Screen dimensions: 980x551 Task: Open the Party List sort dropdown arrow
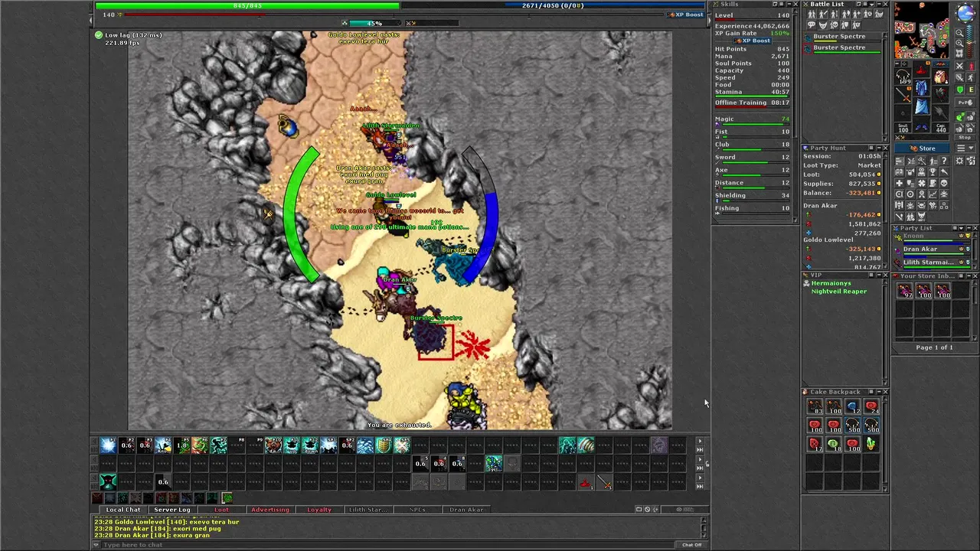point(962,228)
